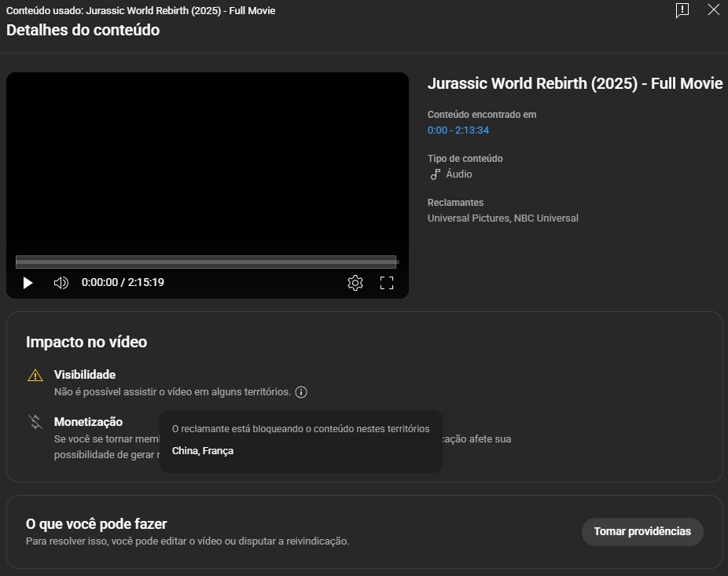Click the 'Visibilidade' label
This screenshot has height=576, width=728.
[x=85, y=375]
